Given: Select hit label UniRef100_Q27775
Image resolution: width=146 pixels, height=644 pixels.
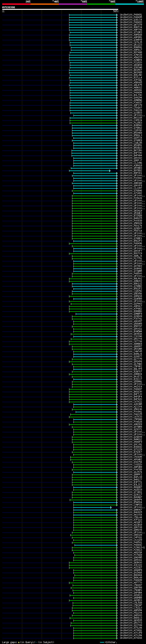Looking at the screenshot, I should tap(131, 359).
